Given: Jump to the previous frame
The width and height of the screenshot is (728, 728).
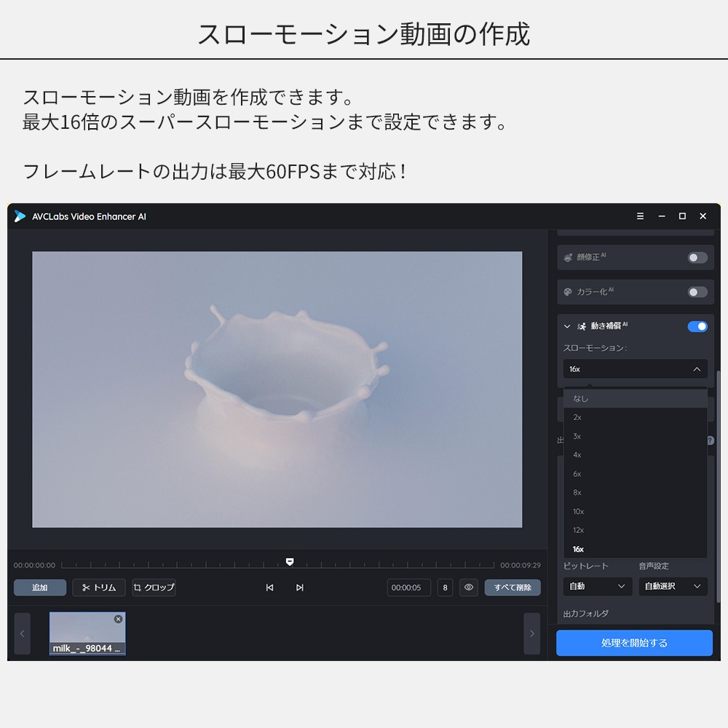Looking at the screenshot, I should 269,587.
